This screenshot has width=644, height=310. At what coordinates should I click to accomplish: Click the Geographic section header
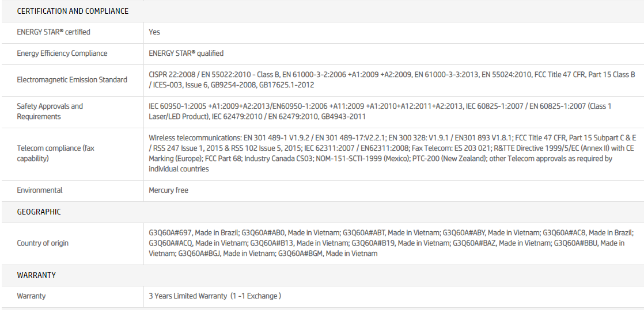(x=39, y=212)
